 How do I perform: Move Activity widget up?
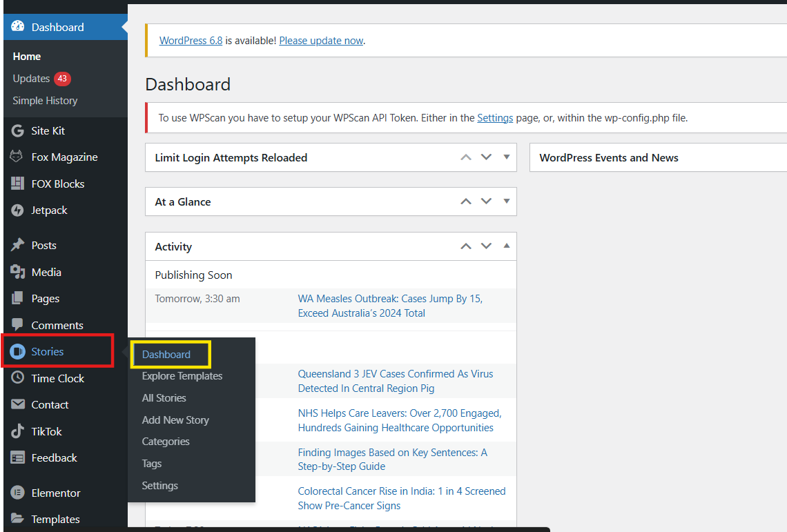[x=466, y=246]
